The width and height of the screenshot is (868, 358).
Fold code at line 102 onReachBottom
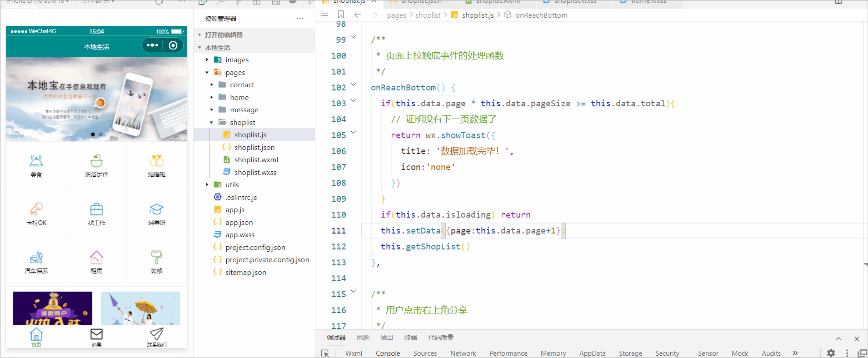354,85
